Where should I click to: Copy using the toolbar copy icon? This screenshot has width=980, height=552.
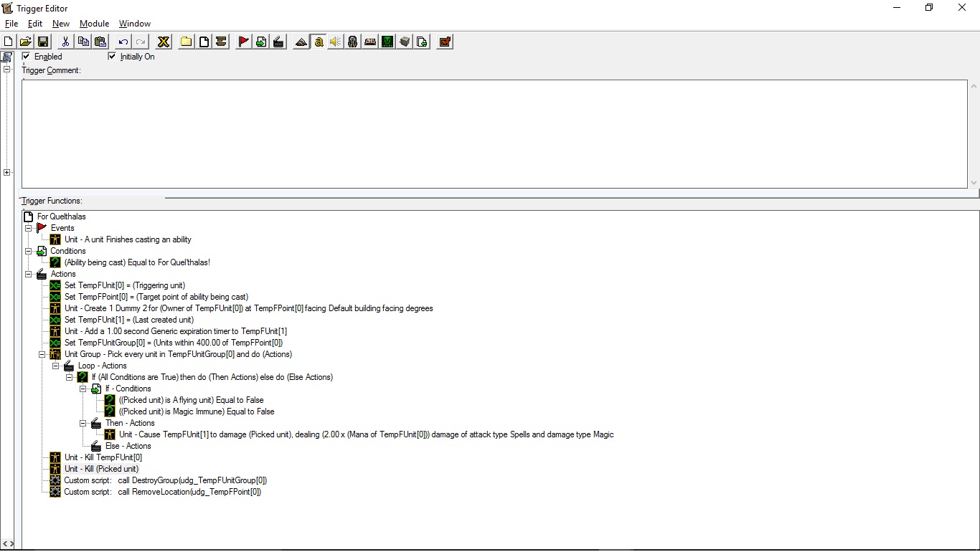[x=83, y=42]
